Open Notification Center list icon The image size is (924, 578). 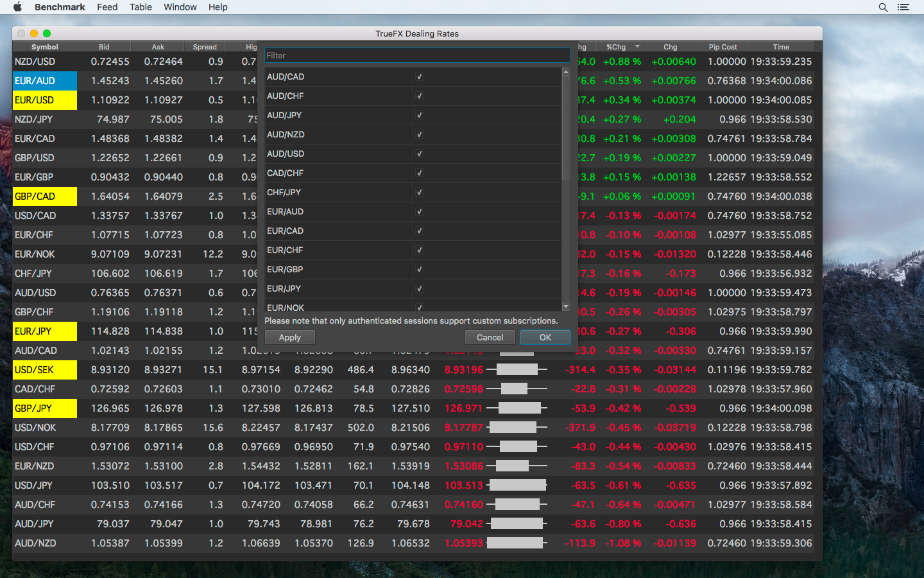903,7
